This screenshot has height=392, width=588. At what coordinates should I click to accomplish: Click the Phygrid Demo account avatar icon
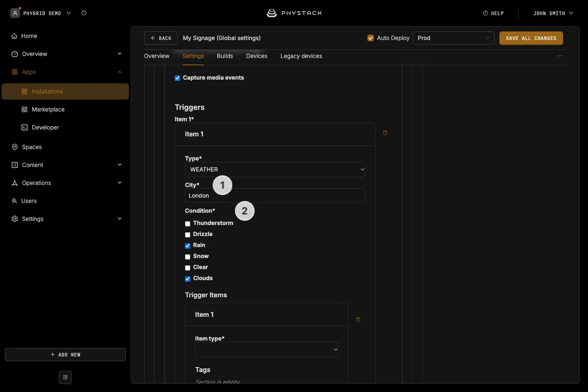coord(15,13)
